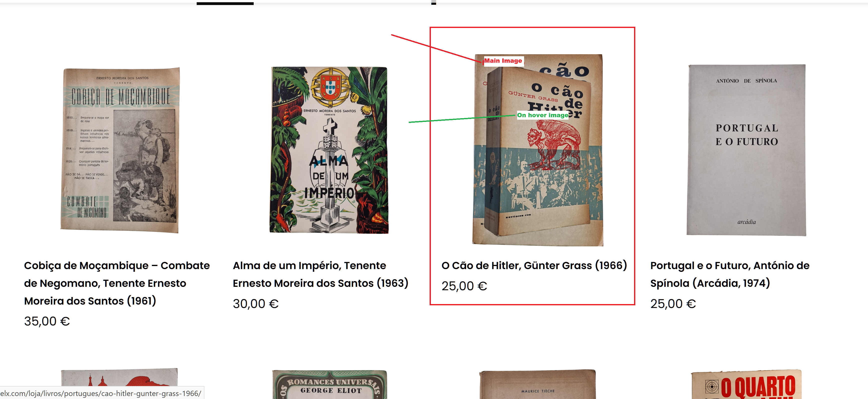Select the cao-hitler-gunter-grass-1966 URL status bar

pos(102,393)
